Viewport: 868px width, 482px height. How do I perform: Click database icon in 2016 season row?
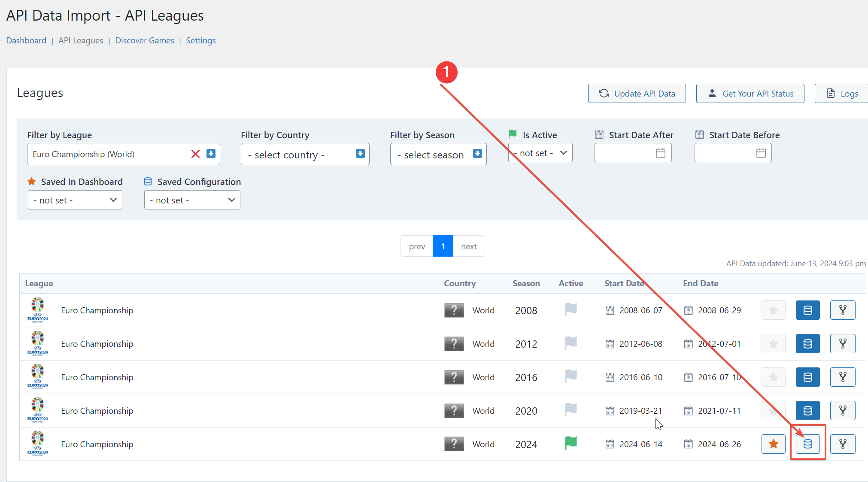pyautogui.click(x=807, y=377)
